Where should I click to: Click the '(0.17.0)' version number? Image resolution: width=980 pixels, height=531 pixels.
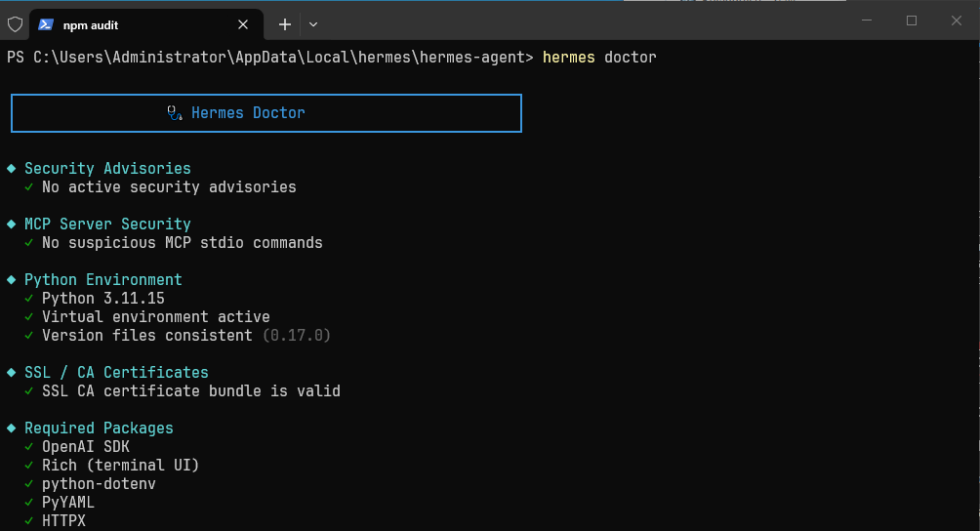pos(297,336)
